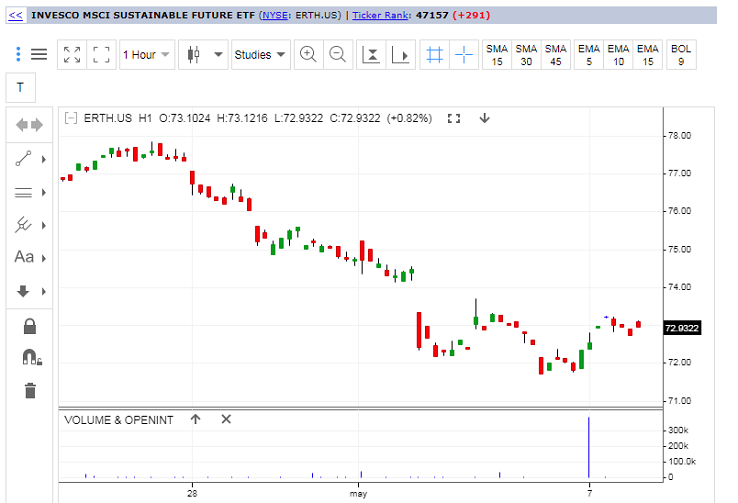Expand the arrow marker tool options
This screenshot has width=738, height=503.
44,291
